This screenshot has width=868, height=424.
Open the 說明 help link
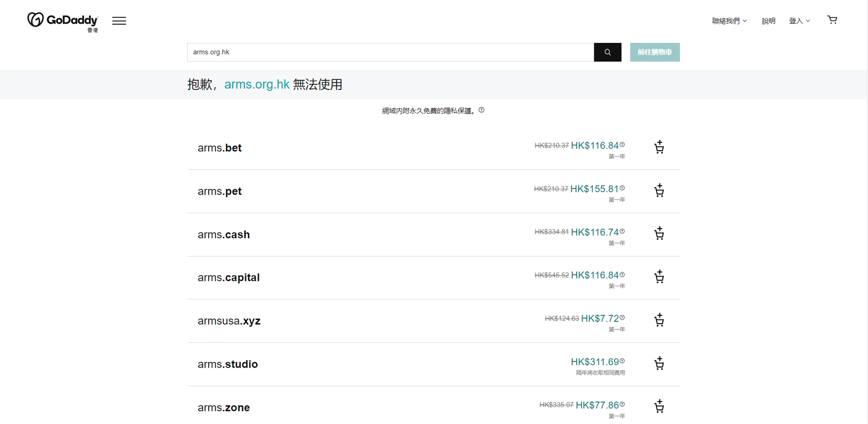pos(768,21)
